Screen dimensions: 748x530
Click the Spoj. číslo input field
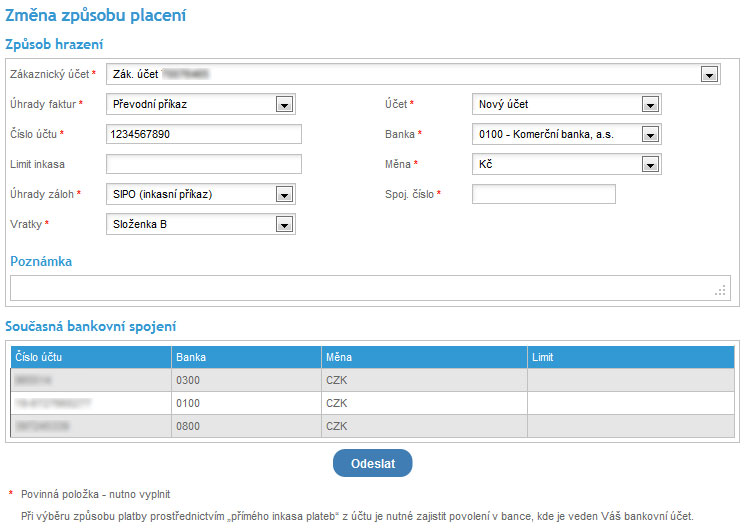tap(543, 194)
